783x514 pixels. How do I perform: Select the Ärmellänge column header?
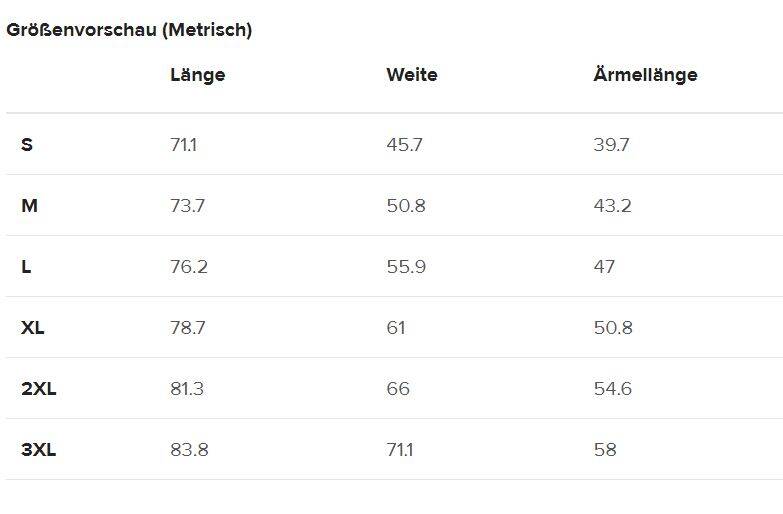(645, 75)
